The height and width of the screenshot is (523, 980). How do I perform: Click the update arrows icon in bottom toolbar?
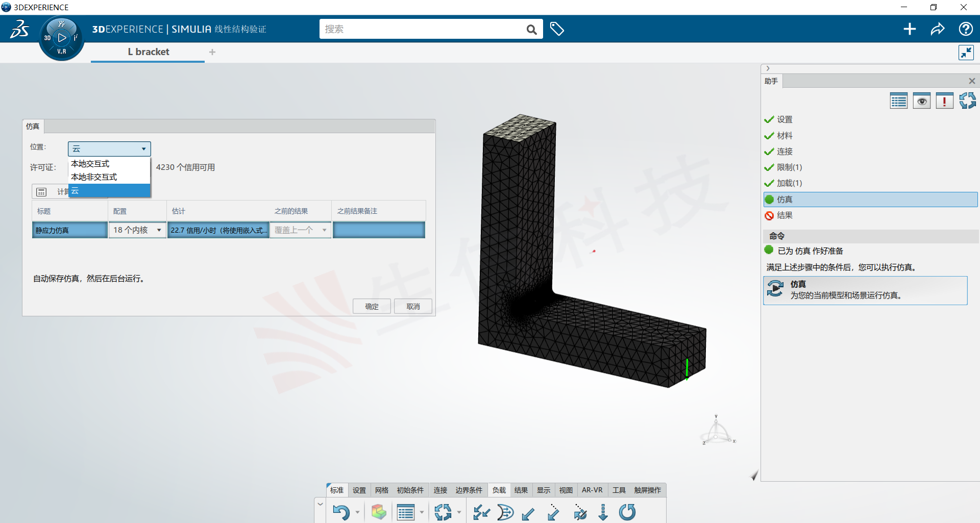click(443, 512)
